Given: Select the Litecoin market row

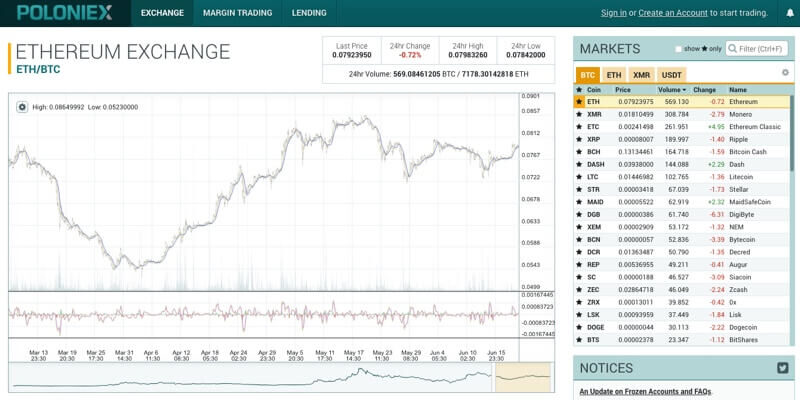Looking at the screenshot, I should point(683,177).
